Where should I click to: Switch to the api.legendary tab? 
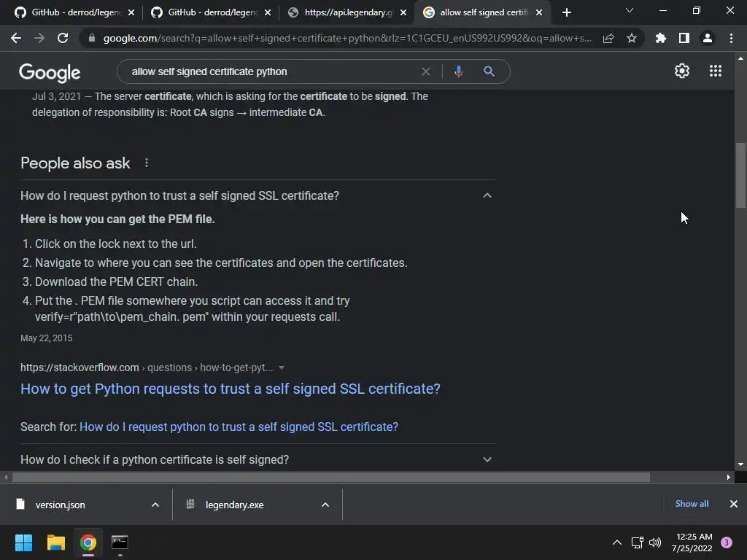coord(347,12)
